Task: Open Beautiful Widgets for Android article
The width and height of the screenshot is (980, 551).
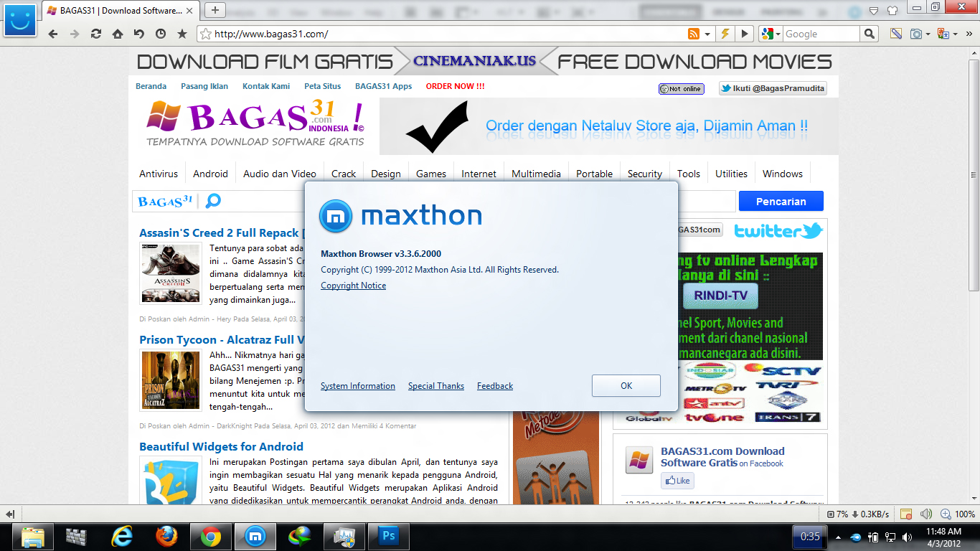Action: (221, 446)
